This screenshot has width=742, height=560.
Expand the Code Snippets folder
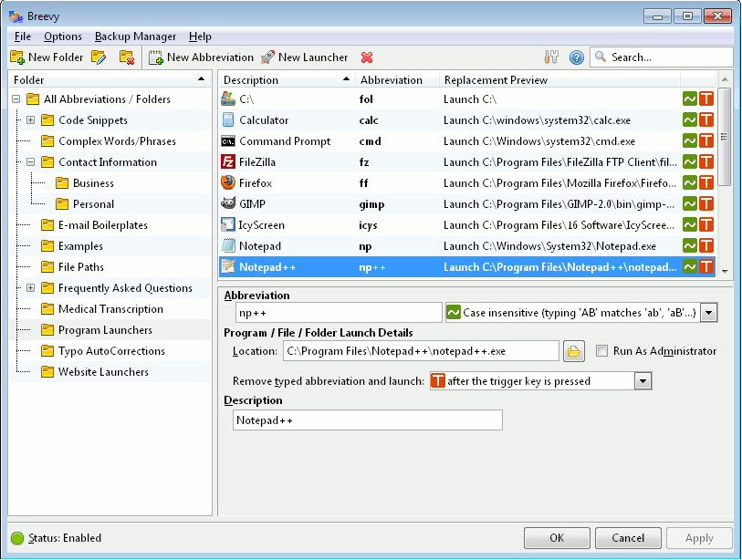tap(30, 120)
